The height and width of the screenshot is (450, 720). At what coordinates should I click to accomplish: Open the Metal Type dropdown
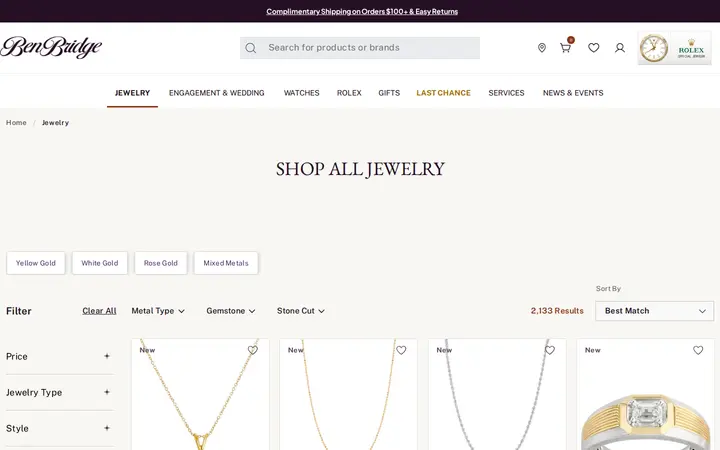click(158, 311)
